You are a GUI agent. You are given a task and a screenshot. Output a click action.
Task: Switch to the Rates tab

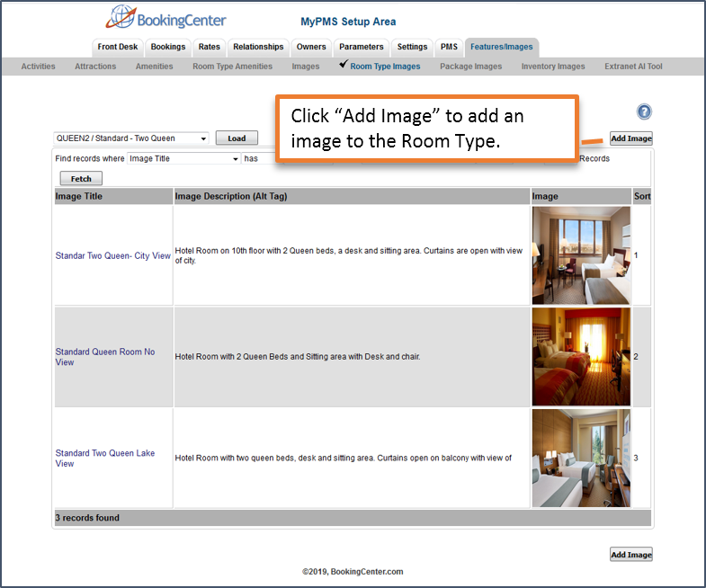tap(209, 47)
